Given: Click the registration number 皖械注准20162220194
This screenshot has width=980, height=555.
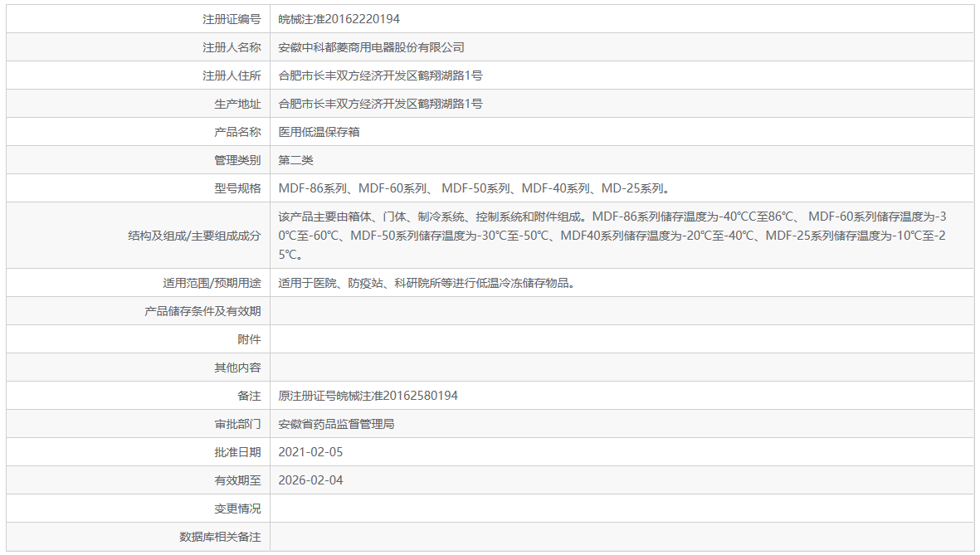Looking at the screenshot, I should (x=339, y=19).
